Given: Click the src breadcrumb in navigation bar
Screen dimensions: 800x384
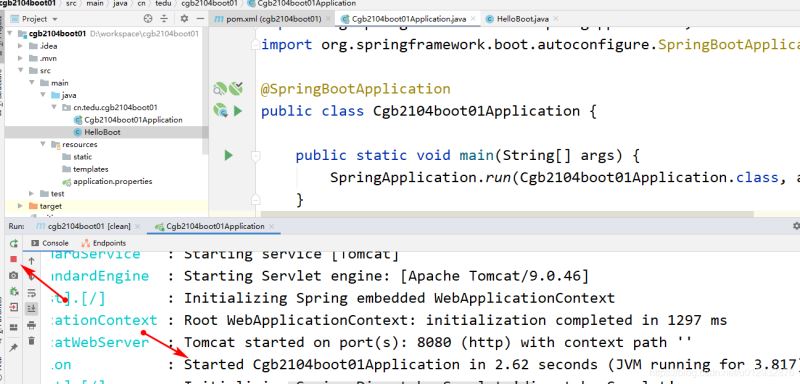Looking at the screenshot, I should (x=71, y=3).
